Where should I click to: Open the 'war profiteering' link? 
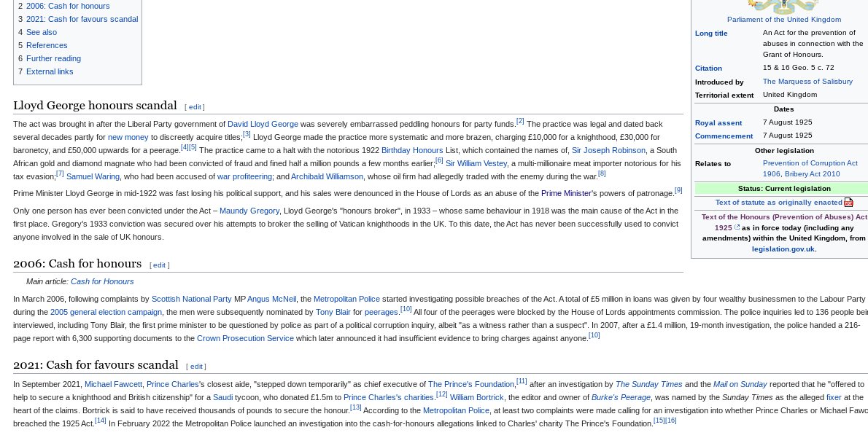pyautogui.click(x=244, y=177)
